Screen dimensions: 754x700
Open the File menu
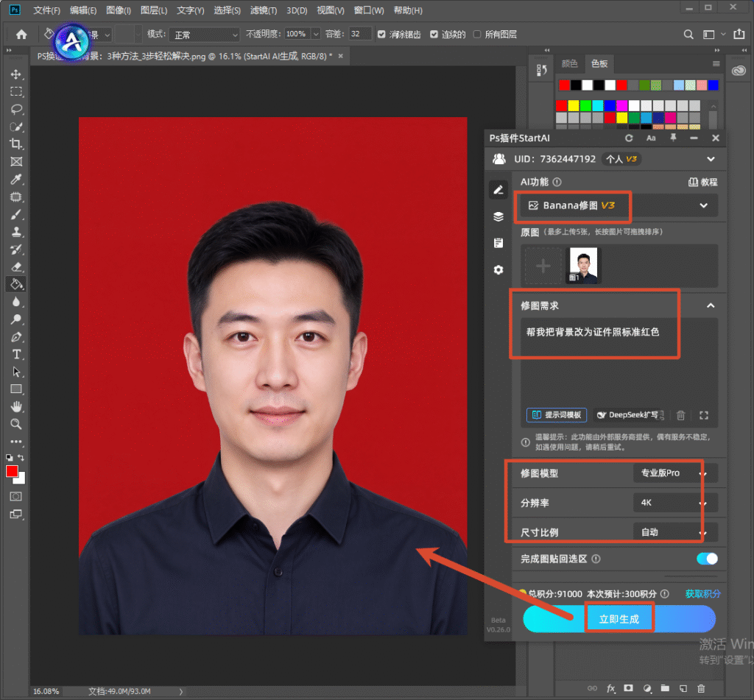click(46, 10)
